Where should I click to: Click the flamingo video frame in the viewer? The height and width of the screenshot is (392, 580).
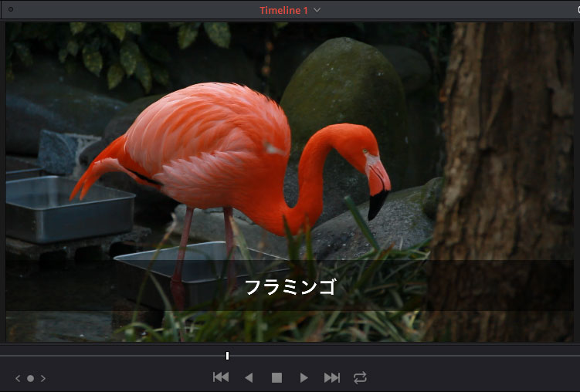tap(290, 182)
